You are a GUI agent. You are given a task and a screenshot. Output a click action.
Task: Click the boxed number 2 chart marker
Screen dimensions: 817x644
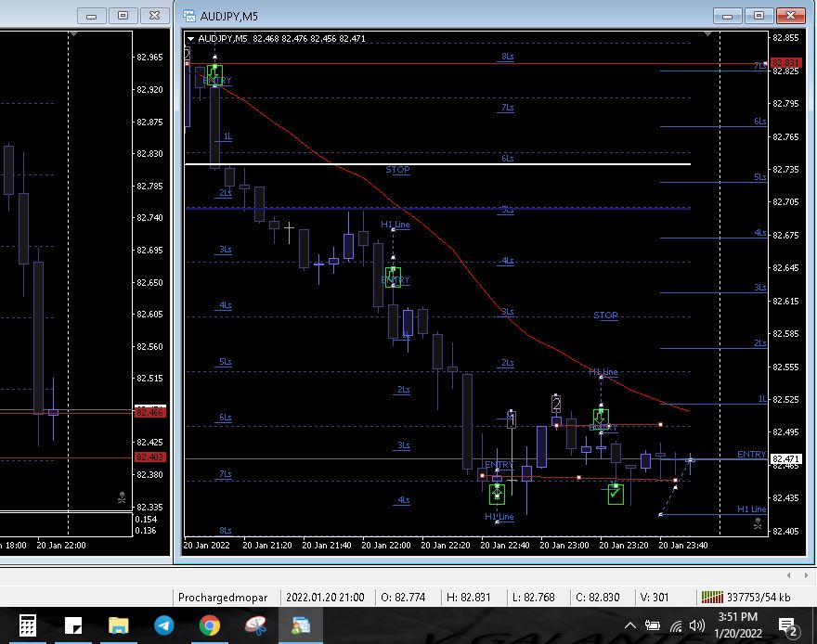pyautogui.click(x=556, y=403)
